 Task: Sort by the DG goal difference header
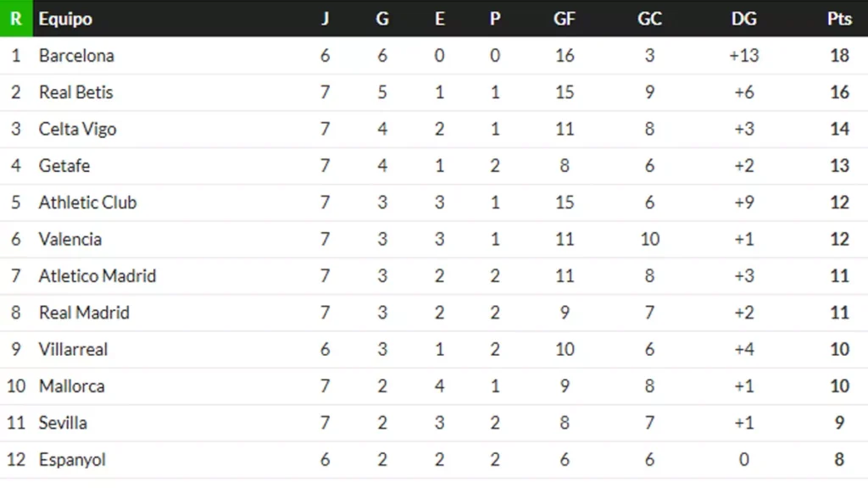[x=743, y=19]
